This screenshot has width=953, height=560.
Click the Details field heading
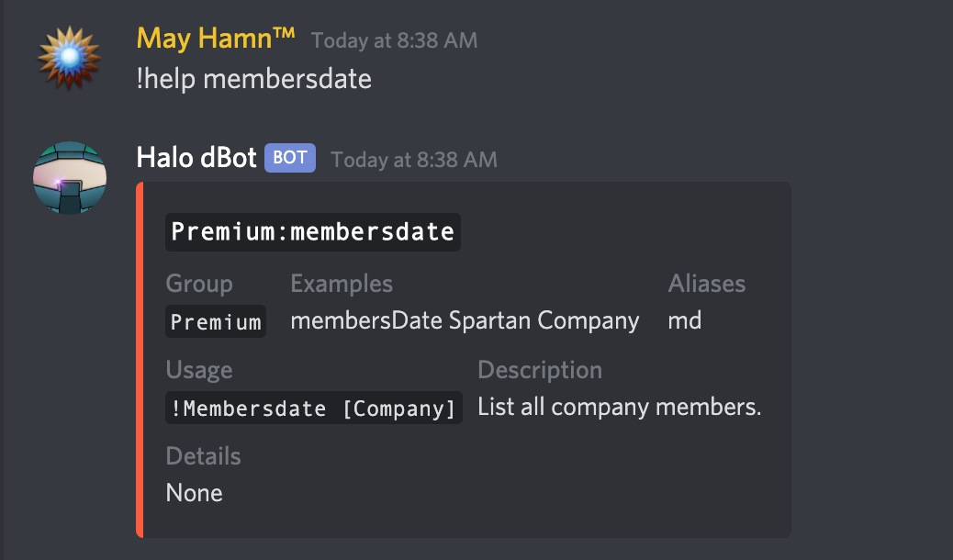coord(203,455)
